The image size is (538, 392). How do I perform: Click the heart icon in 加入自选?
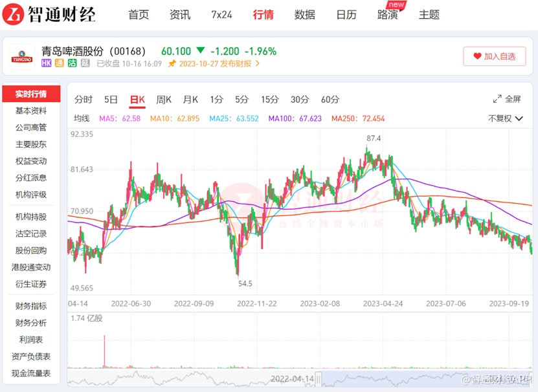click(477, 56)
